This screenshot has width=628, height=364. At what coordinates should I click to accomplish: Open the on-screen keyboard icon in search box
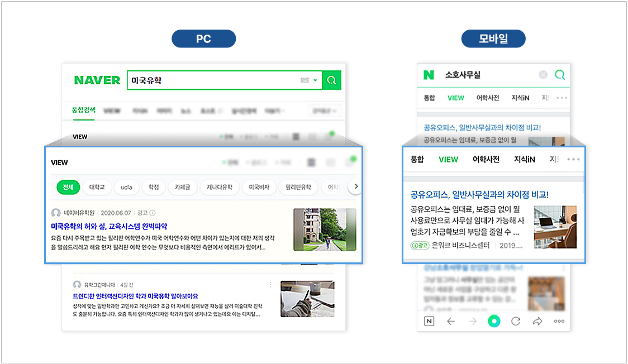(x=305, y=80)
